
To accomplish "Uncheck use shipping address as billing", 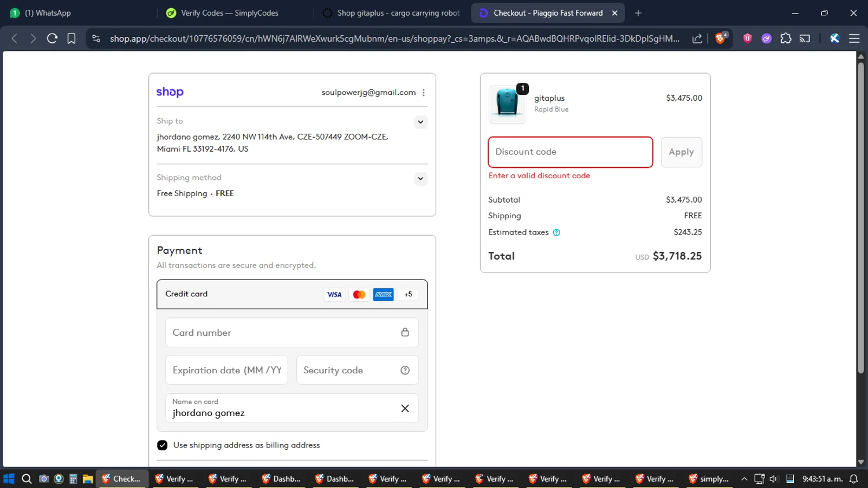I will (x=163, y=445).
